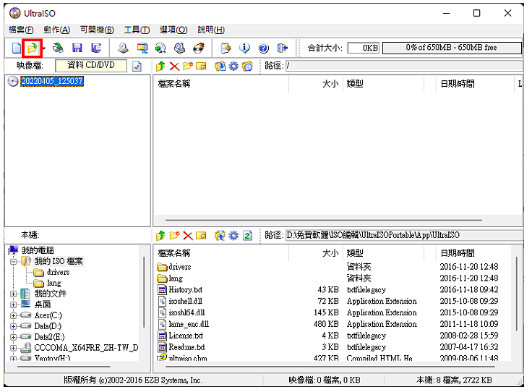Click rename icon in the image pane toolbar
This screenshot has height=392, width=532.
pos(201,67)
